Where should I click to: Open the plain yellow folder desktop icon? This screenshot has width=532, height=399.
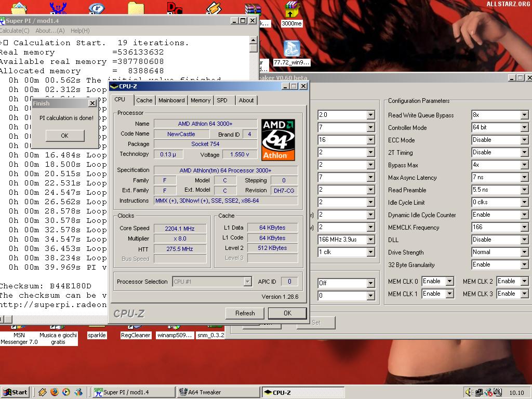pos(136,8)
